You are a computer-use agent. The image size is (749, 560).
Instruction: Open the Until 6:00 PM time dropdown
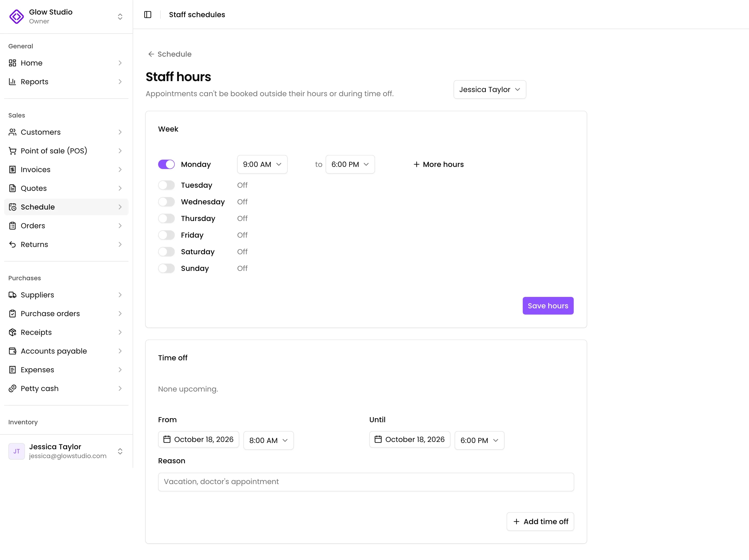click(x=479, y=440)
